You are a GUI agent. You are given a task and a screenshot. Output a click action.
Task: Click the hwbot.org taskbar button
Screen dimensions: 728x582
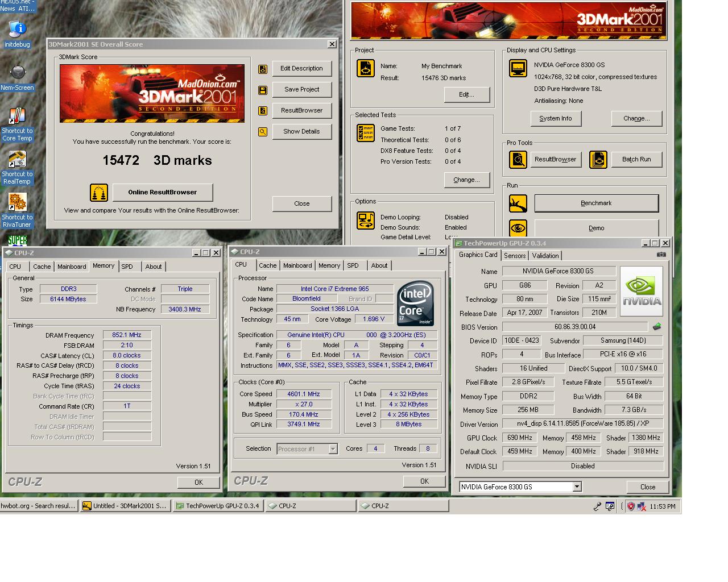click(38, 506)
